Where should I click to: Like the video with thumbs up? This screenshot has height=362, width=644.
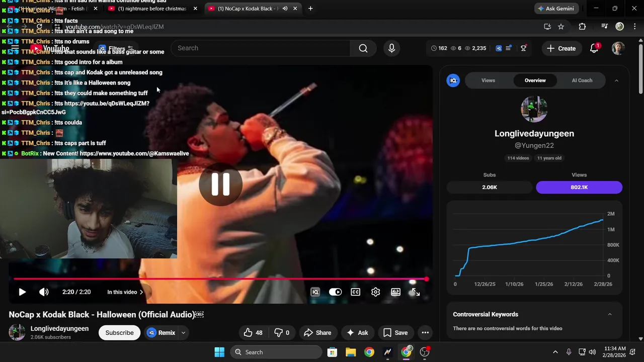[253, 333]
